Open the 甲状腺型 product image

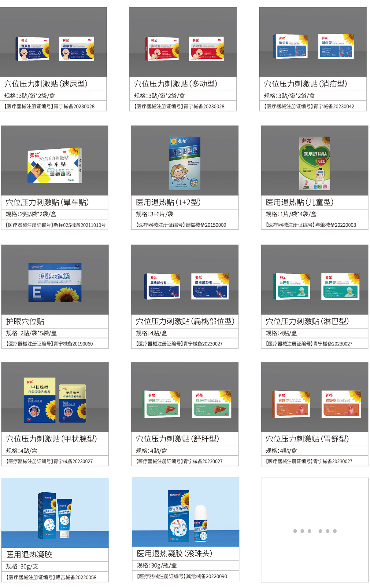(x=55, y=397)
